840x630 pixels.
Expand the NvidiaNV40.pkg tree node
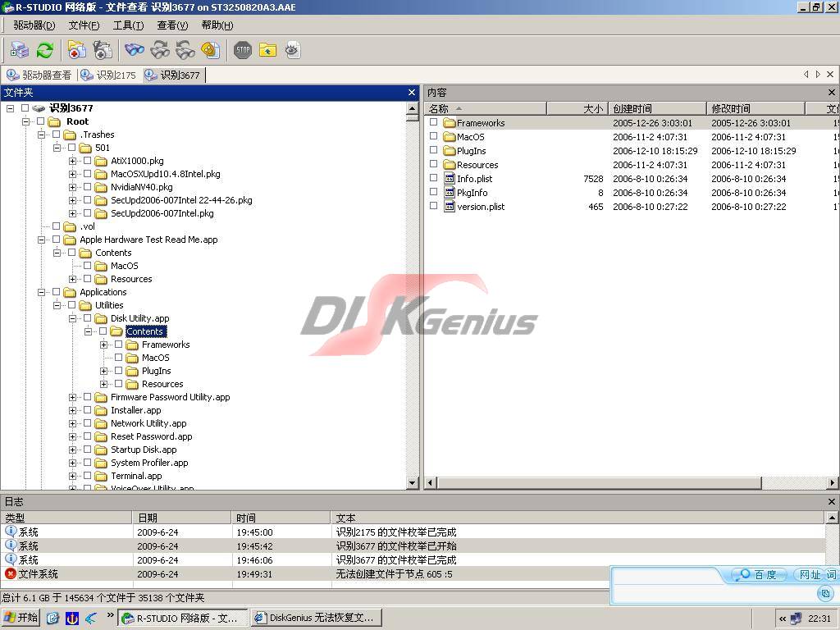click(x=72, y=187)
